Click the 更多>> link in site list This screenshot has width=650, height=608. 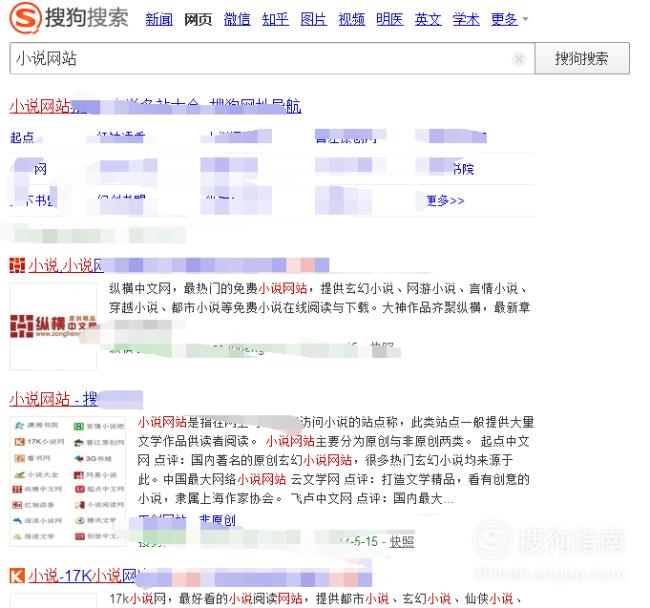pyautogui.click(x=445, y=201)
